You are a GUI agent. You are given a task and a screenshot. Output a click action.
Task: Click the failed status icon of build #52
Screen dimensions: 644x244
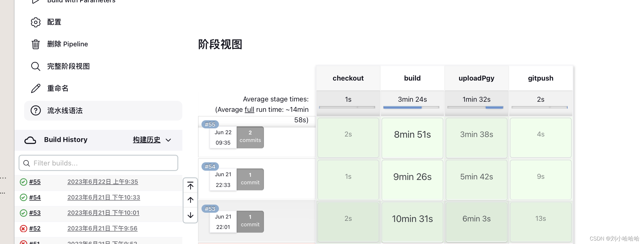tap(24, 229)
